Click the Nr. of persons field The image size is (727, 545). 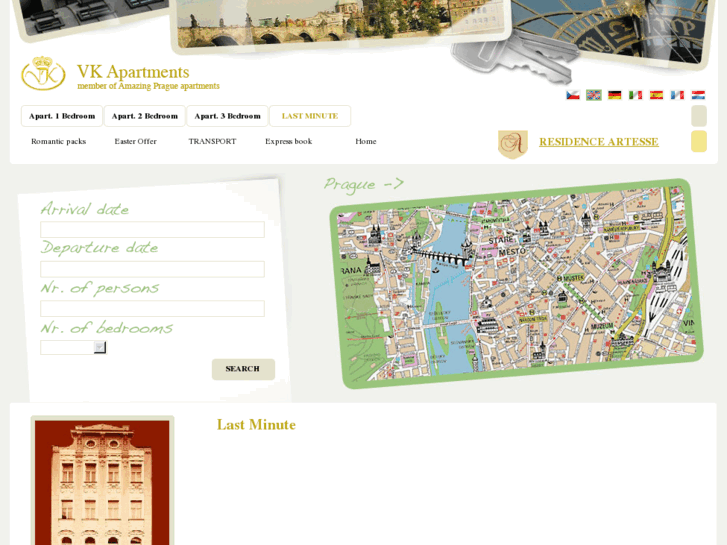click(153, 308)
